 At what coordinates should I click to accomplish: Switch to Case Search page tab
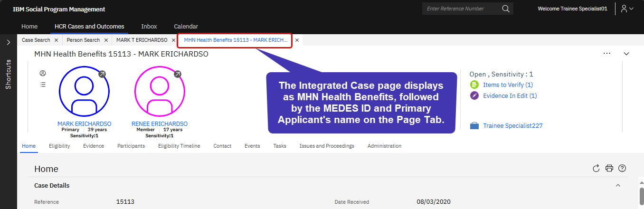click(x=36, y=40)
